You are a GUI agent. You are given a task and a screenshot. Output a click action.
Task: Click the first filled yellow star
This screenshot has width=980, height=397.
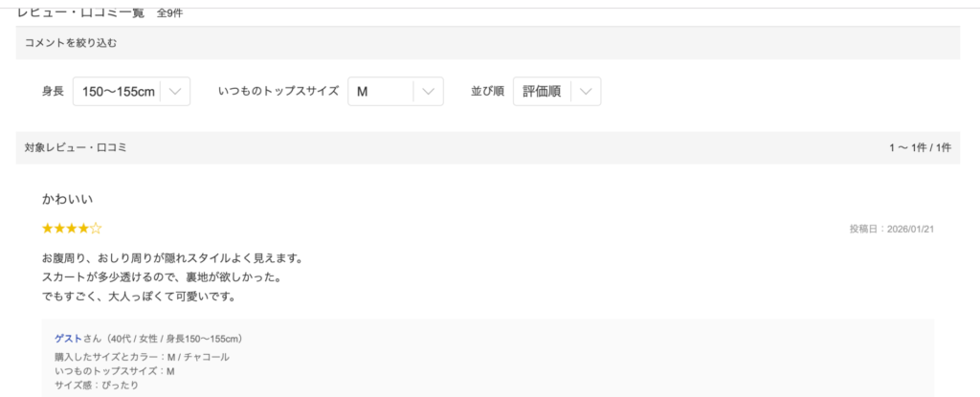(48, 229)
